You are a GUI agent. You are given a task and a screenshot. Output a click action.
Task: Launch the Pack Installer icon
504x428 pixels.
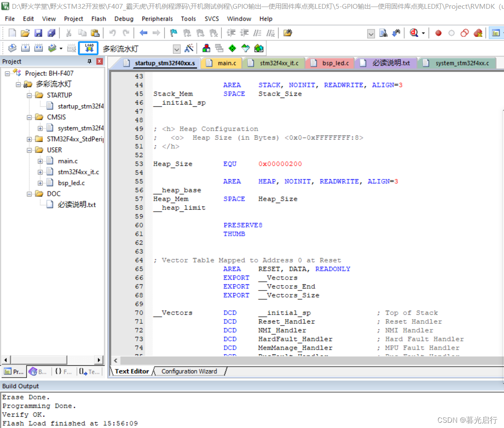[259, 48]
